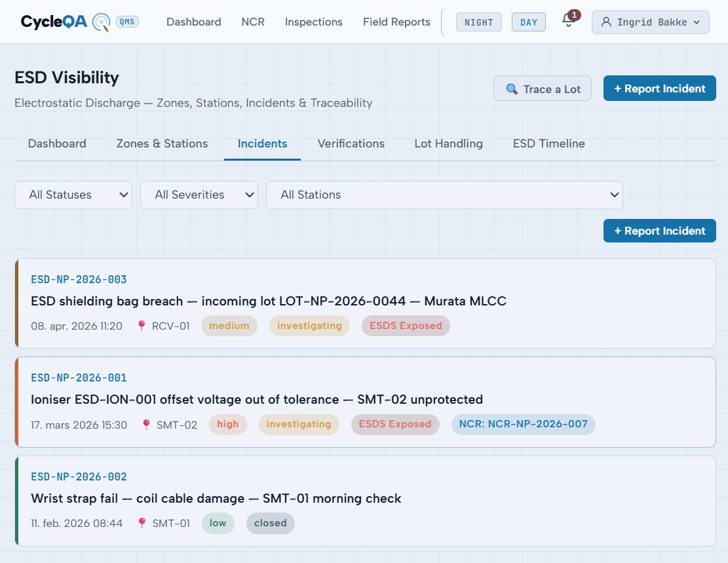Click the low severity badge
Screen dimensions: 728x563
click(218, 523)
